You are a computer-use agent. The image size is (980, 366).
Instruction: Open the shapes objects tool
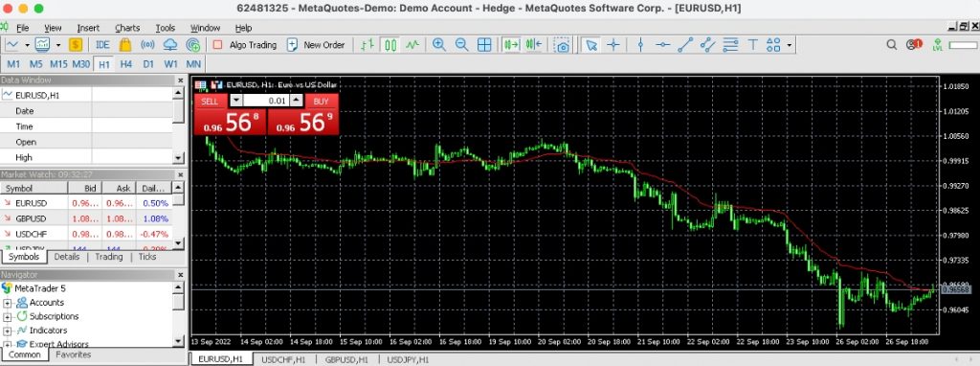coord(773,44)
